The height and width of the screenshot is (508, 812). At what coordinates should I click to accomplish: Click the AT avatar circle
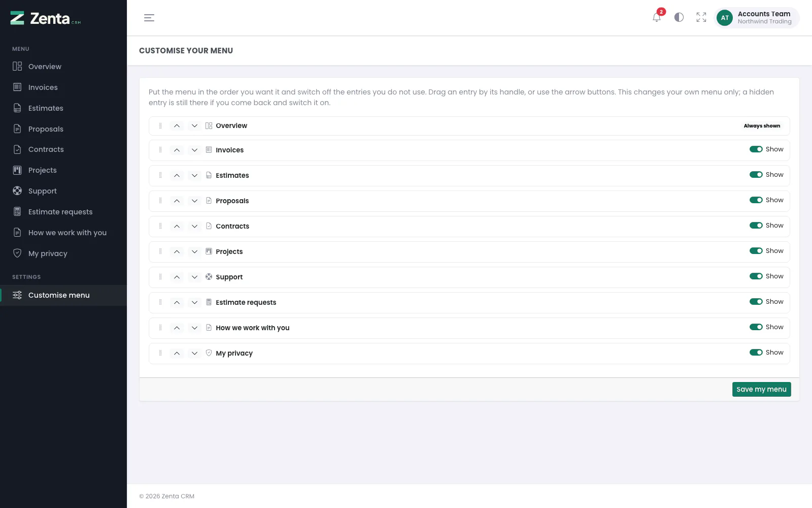[725, 18]
